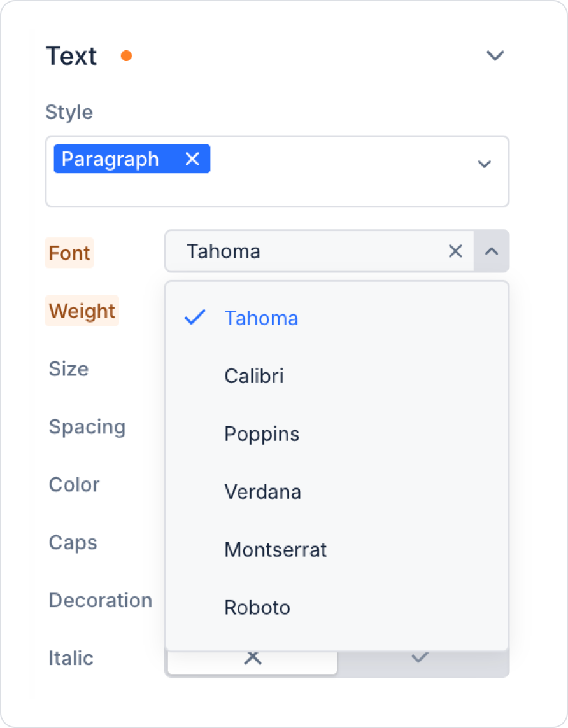This screenshot has width=568, height=728.
Task: Click inside the Tahoma font field
Action: [x=306, y=251]
